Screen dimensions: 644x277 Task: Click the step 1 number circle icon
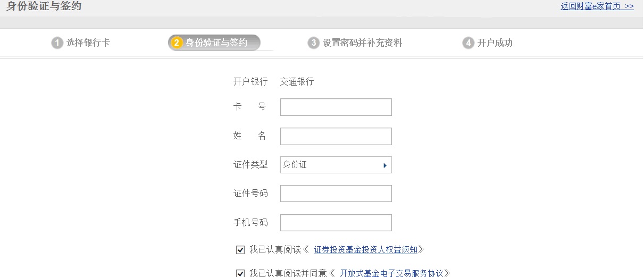tap(57, 43)
